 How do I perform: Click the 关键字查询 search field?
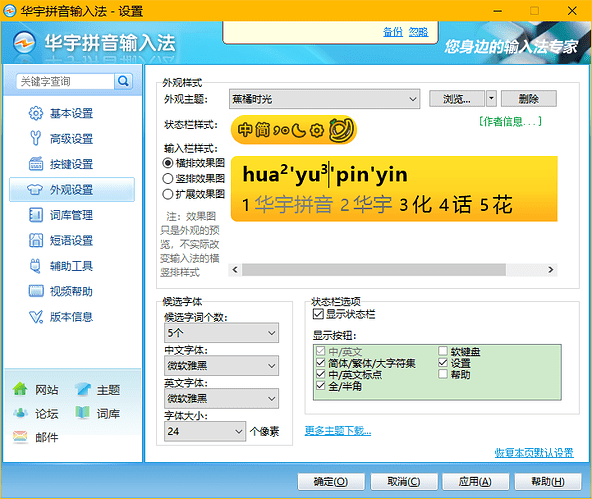click(x=65, y=81)
